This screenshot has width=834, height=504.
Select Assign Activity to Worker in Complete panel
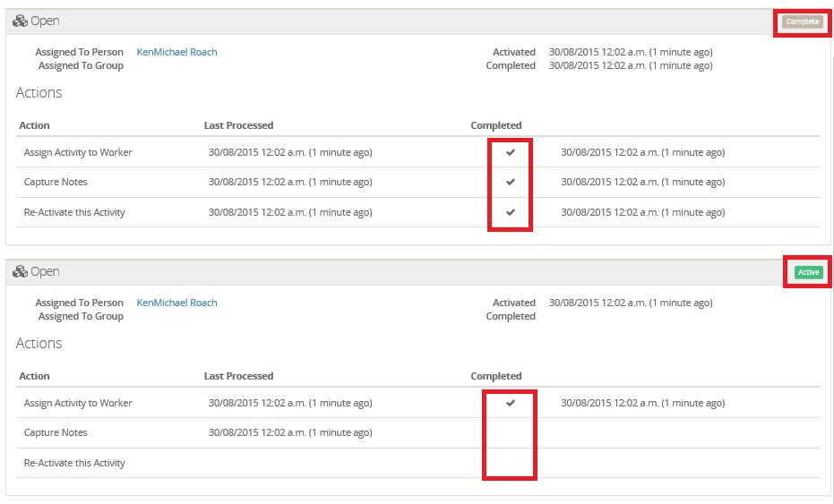click(78, 152)
